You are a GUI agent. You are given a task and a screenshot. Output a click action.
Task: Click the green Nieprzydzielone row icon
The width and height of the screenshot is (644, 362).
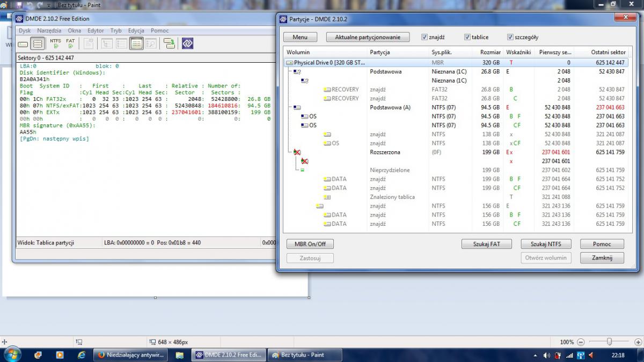pyautogui.click(x=302, y=170)
